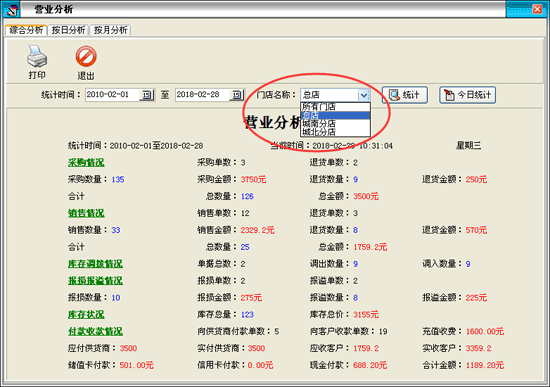Choose 城南分店 in the dropdown list
This screenshot has height=387, width=550.
click(x=335, y=124)
